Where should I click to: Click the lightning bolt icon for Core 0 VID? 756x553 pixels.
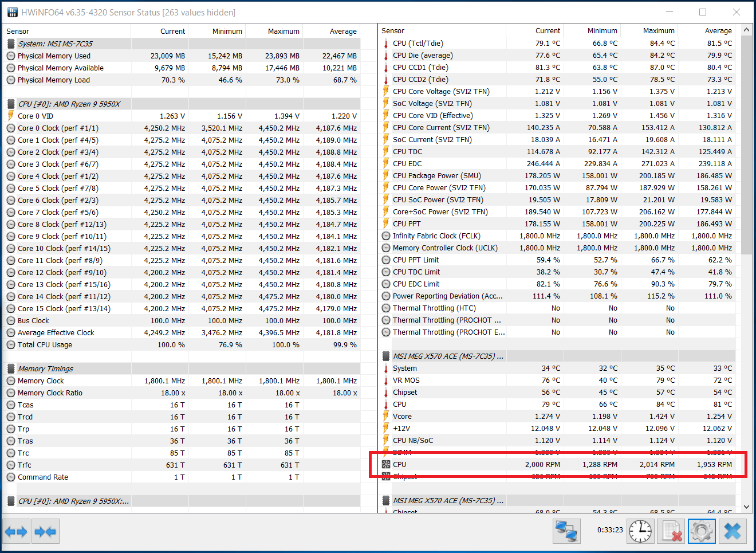pos(10,116)
